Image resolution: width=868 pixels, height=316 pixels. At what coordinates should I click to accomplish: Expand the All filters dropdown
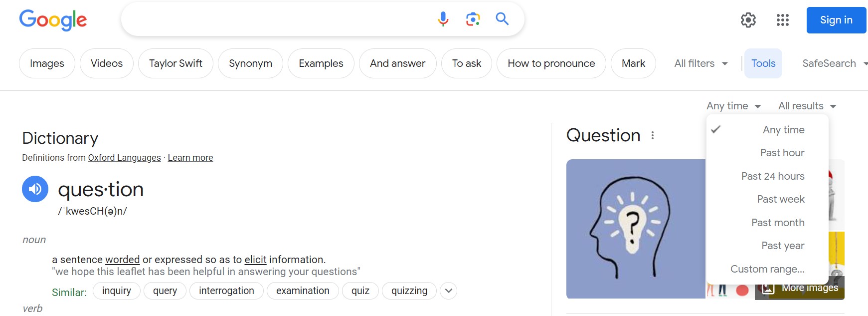(x=701, y=63)
